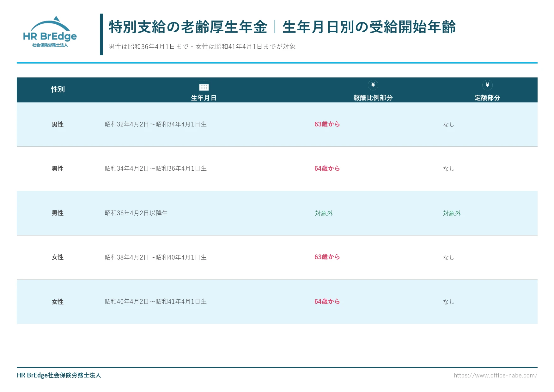Click 昭和38年4月2日〜昭和40年4月1日生 cell

point(156,257)
